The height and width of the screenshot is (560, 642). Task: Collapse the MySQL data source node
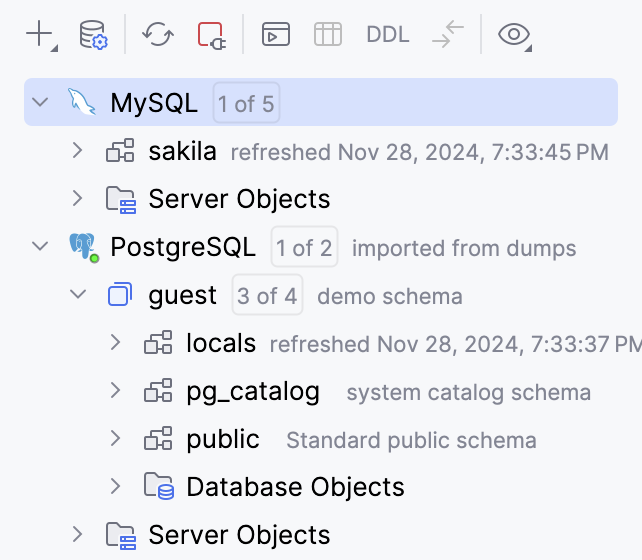coord(40,102)
